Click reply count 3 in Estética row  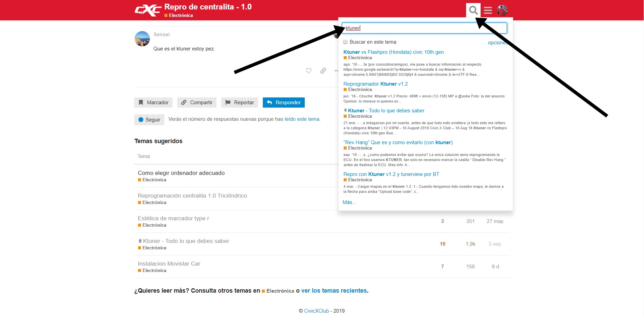[x=442, y=221]
